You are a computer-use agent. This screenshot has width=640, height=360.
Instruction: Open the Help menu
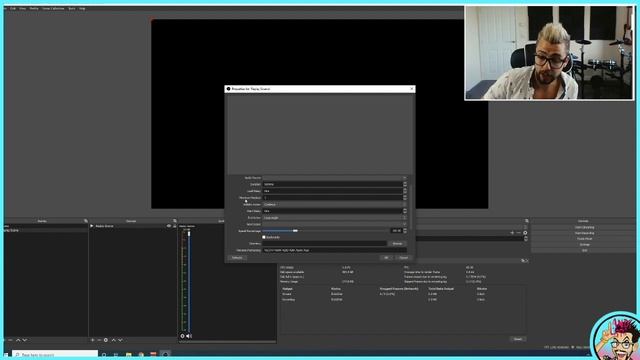click(x=82, y=8)
